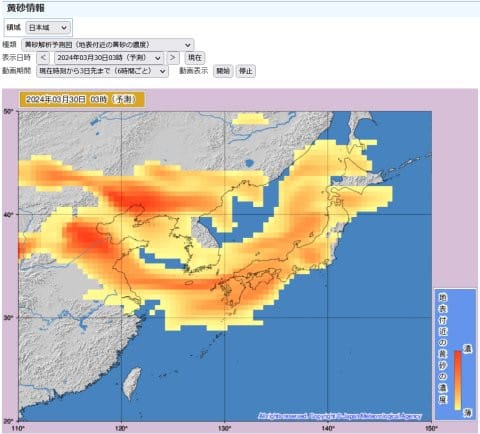The height and width of the screenshot is (434, 480).
Task: Expand the 種類 map type dropdown
Action: pyautogui.click(x=108, y=44)
